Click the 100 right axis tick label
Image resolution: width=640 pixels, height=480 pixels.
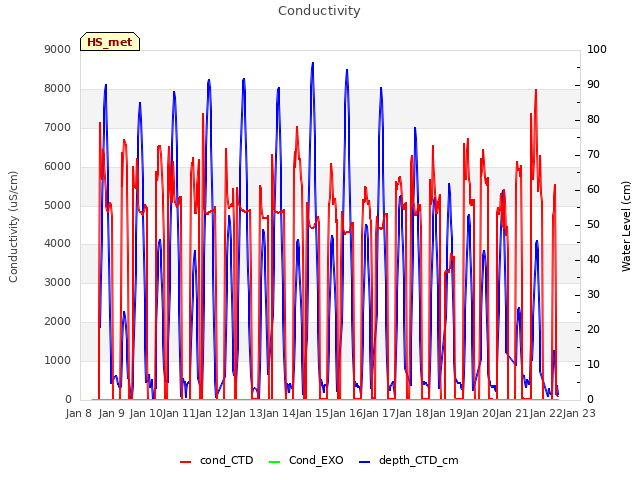[597, 49]
